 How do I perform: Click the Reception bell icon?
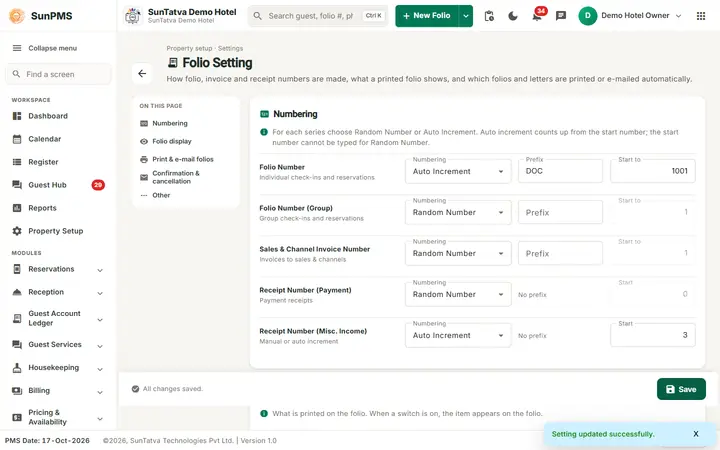click(x=17, y=292)
